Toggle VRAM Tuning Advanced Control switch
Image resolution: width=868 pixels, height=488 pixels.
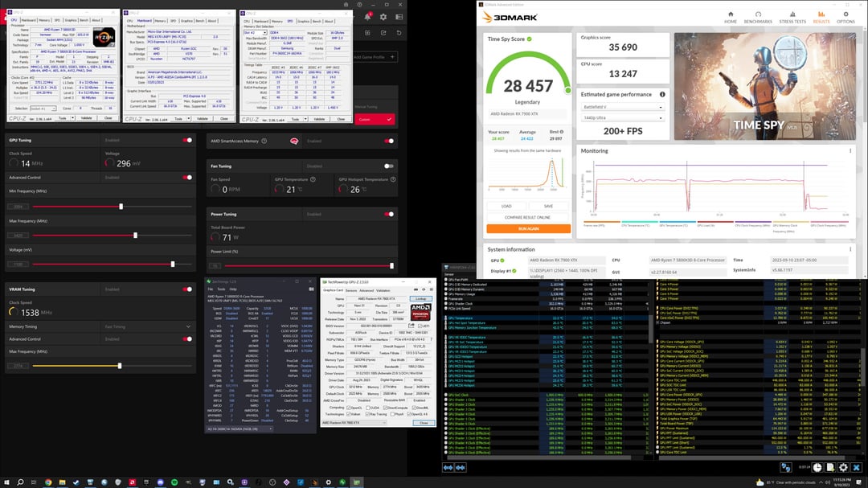coord(187,338)
